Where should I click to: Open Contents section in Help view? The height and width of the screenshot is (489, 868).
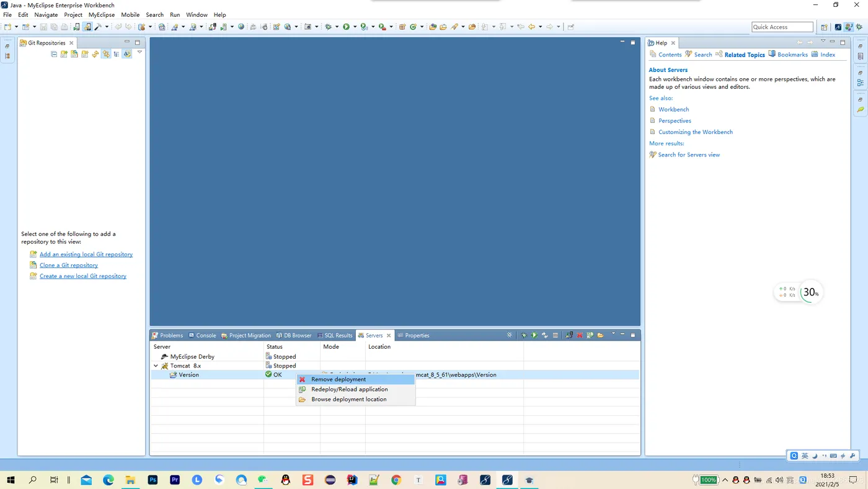tap(665, 55)
